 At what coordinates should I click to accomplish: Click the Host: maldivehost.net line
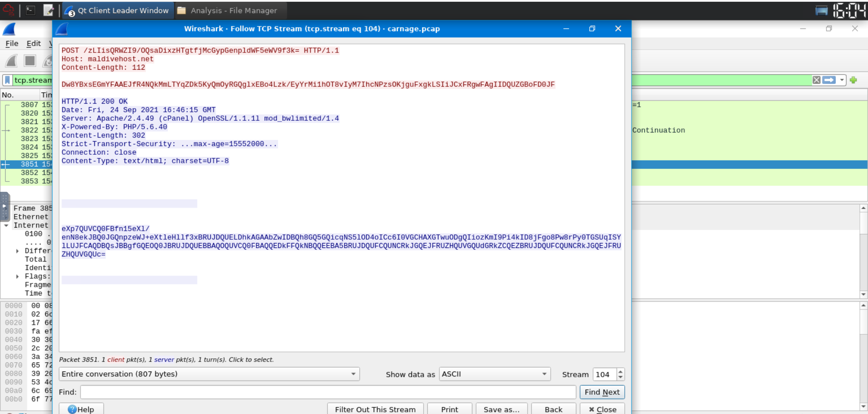107,59
